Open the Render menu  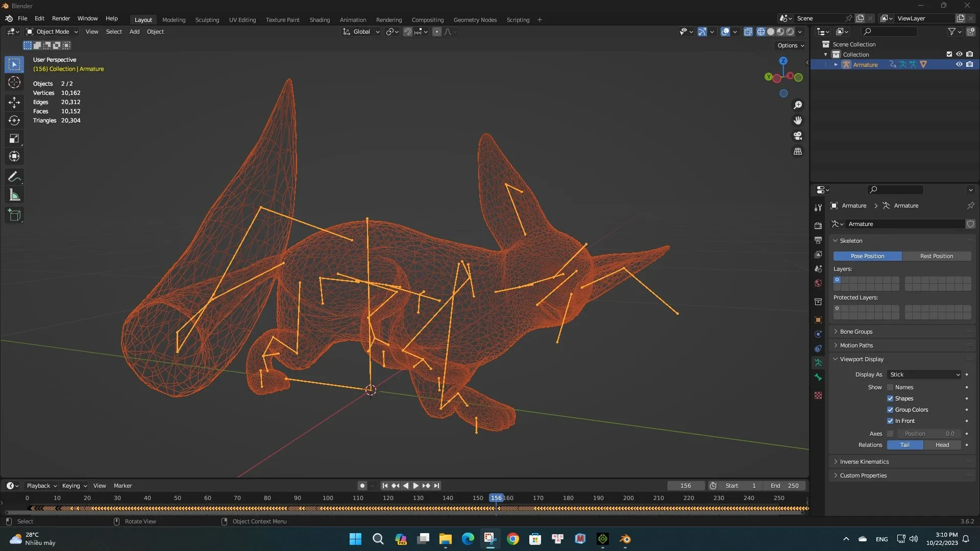point(61,18)
